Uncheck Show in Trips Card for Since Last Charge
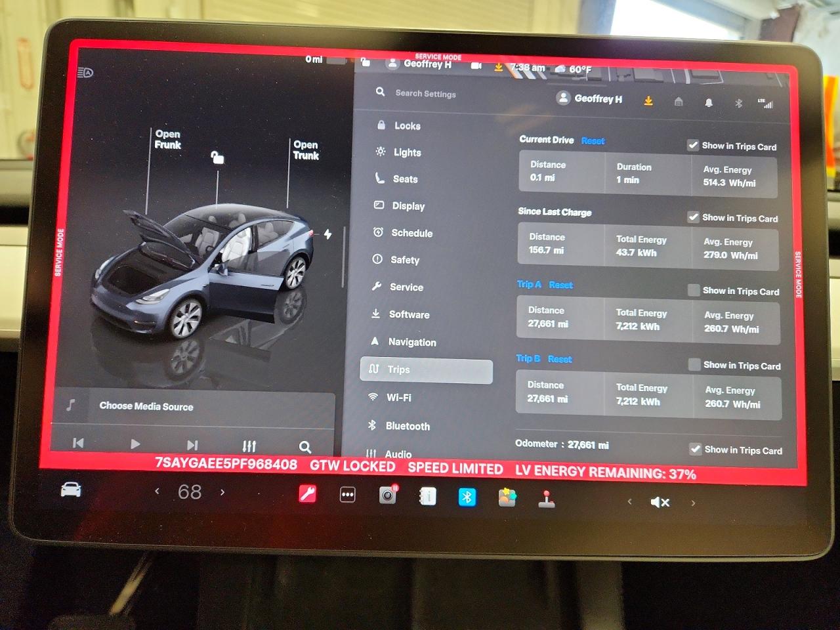Viewport: 840px width, 630px height. click(694, 217)
